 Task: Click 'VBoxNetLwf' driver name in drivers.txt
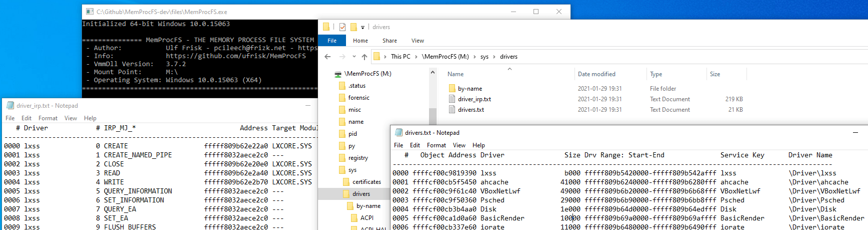point(500,191)
